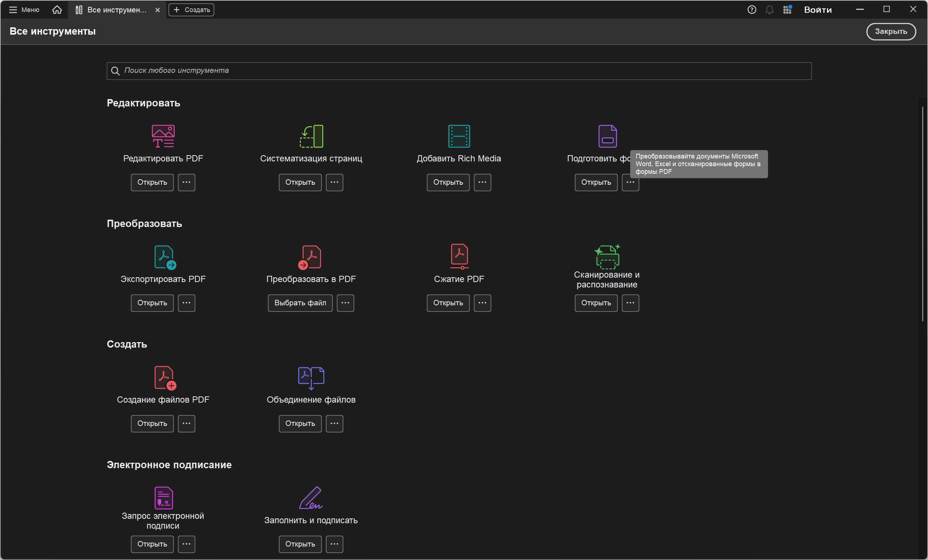Open the Help question mark icon
Image resolution: width=928 pixels, height=560 pixels.
point(751,10)
